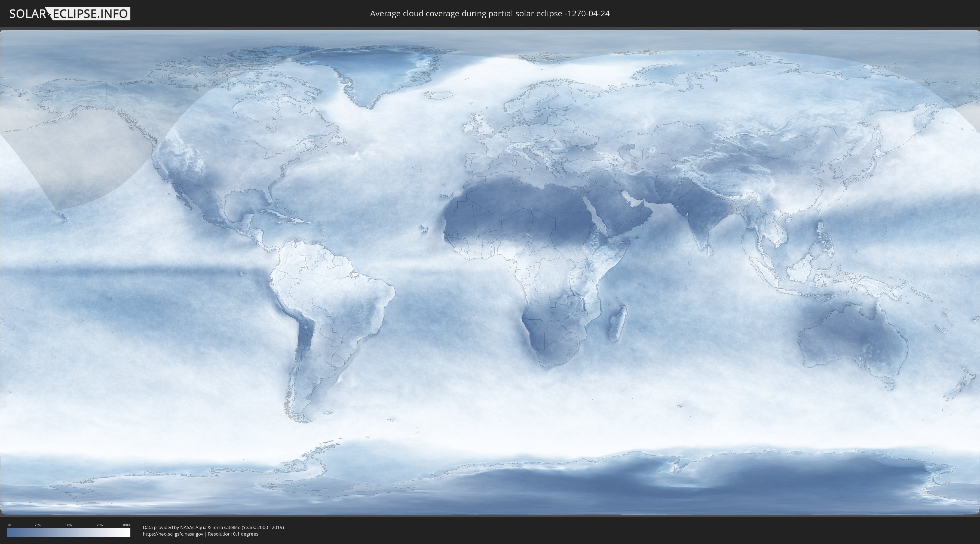Click the 100% legend label

126,525
